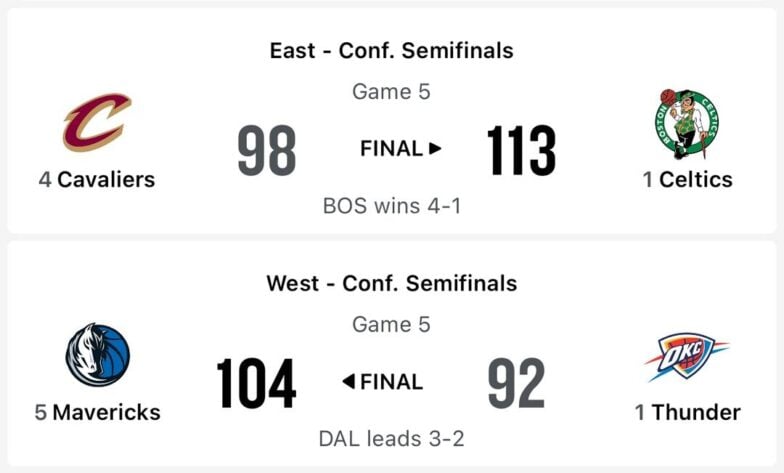View the DAL leads 3-2 series status

(392, 439)
